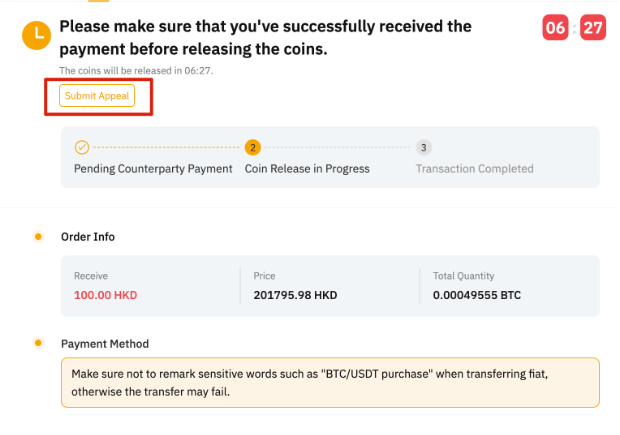The width and height of the screenshot is (620, 435).
Task: Click the payment confirmation heading text
Action: pos(265,37)
